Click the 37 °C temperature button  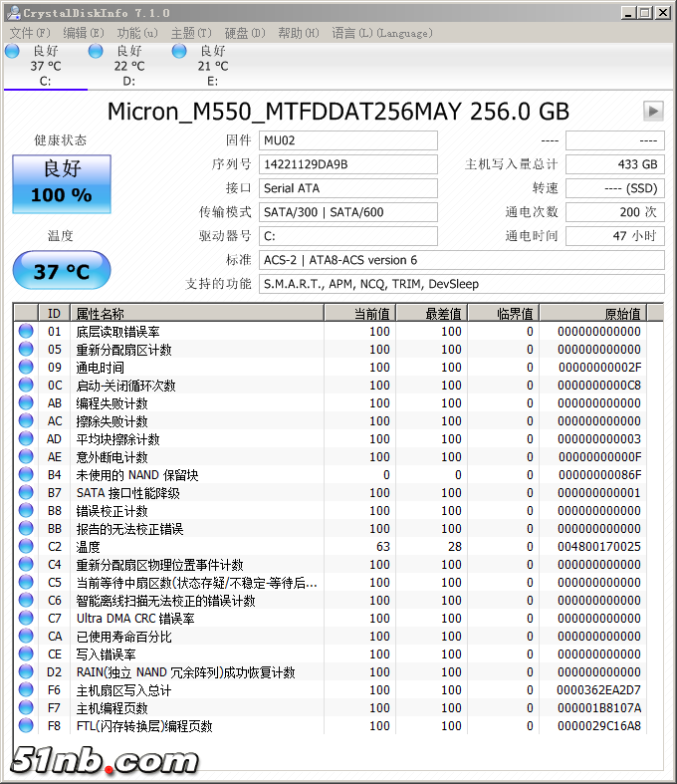tap(61, 271)
